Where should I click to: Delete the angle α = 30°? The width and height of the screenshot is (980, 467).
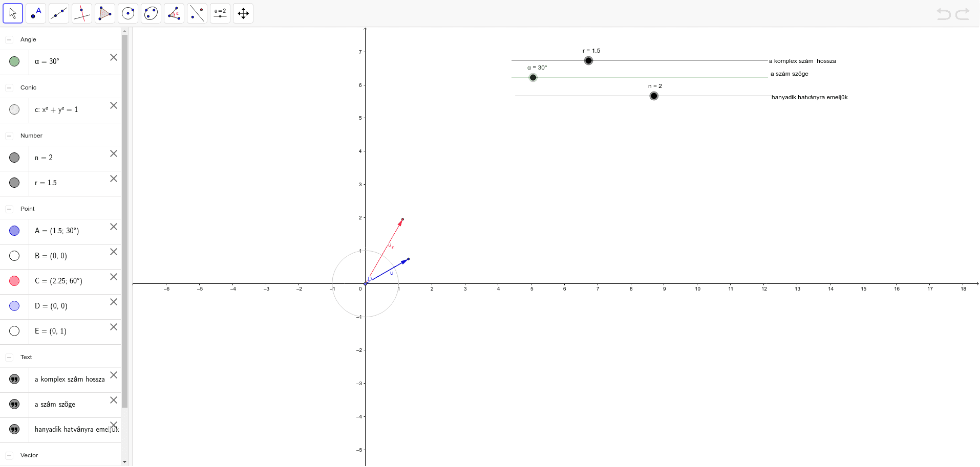pos(113,57)
